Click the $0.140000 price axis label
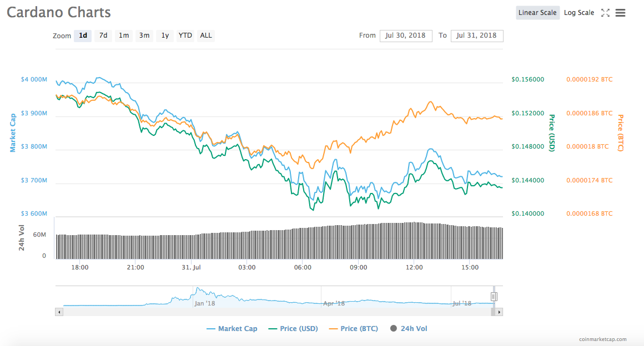This screenshot has width=644, height=346. [528, 214]
